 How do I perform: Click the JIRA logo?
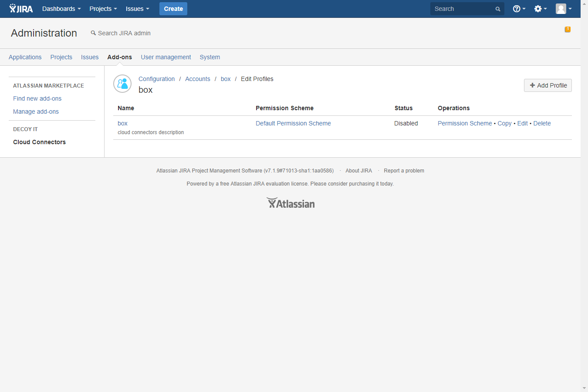pyautogui.click(x=21, y=9)
